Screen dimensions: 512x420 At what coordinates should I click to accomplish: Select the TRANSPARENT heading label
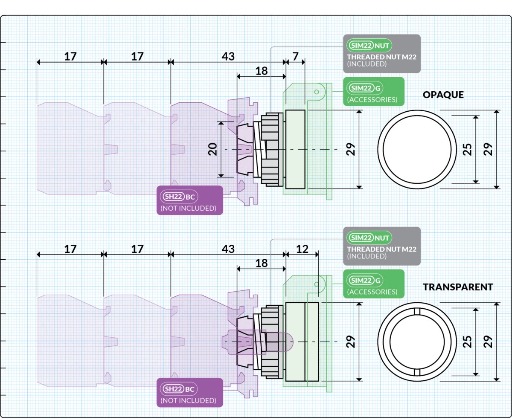[457, 287]
